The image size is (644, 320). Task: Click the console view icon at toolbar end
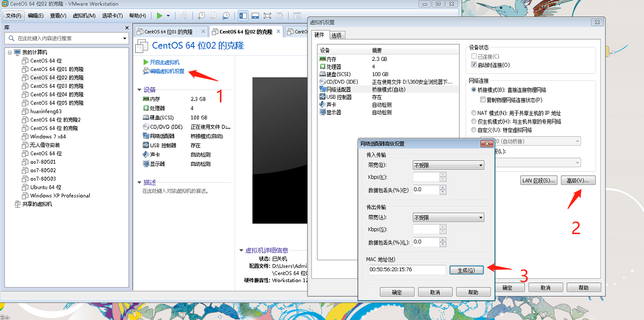coord(297,15)
